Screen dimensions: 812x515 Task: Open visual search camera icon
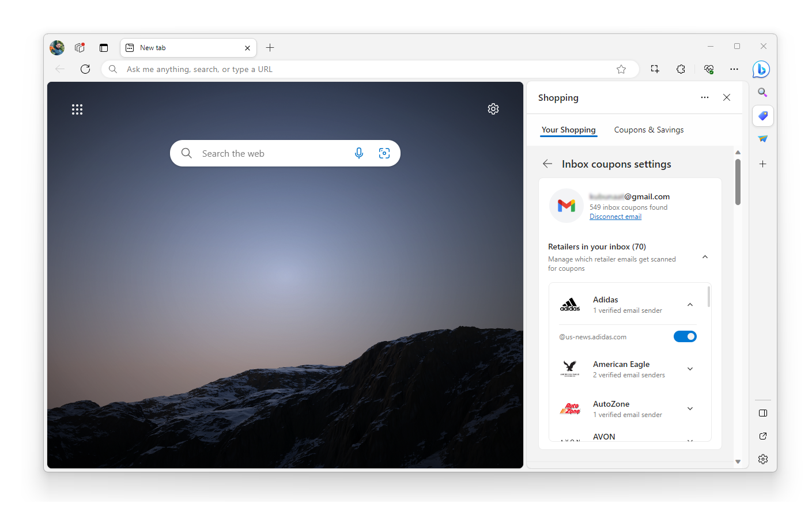384,153
